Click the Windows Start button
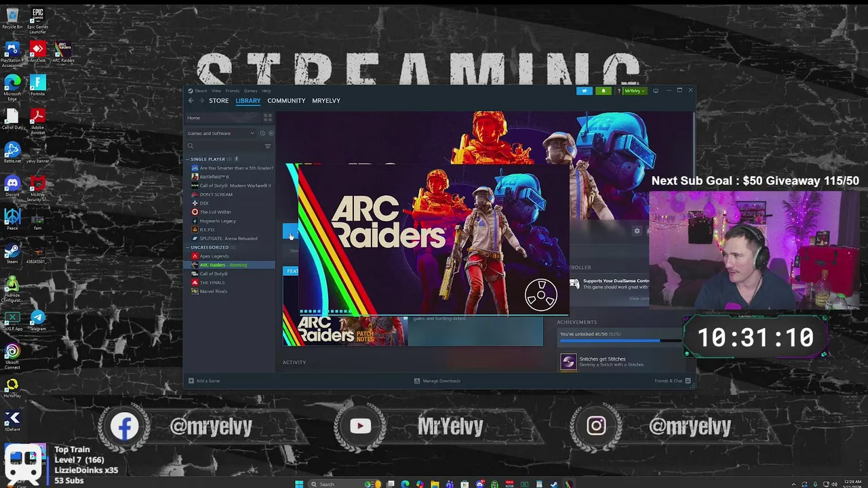The width and height of the screenshot is (868, 488). pos(299,484)
